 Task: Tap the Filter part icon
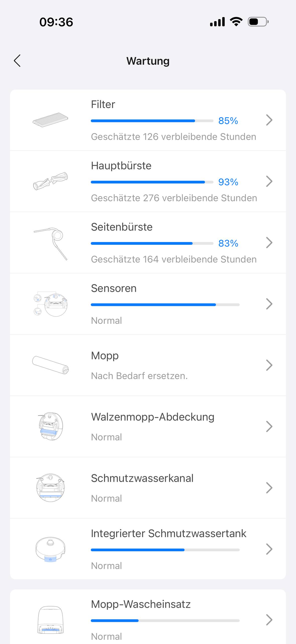[50, 120]
